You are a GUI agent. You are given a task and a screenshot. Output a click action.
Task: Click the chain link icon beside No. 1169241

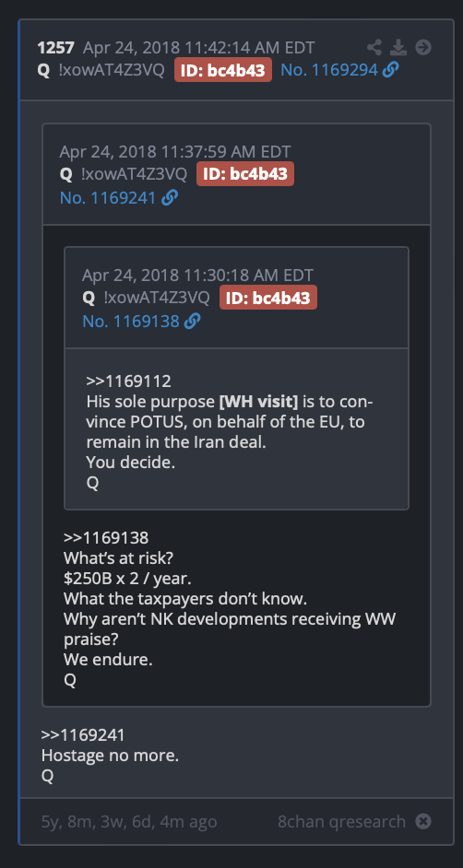[170, 197]
